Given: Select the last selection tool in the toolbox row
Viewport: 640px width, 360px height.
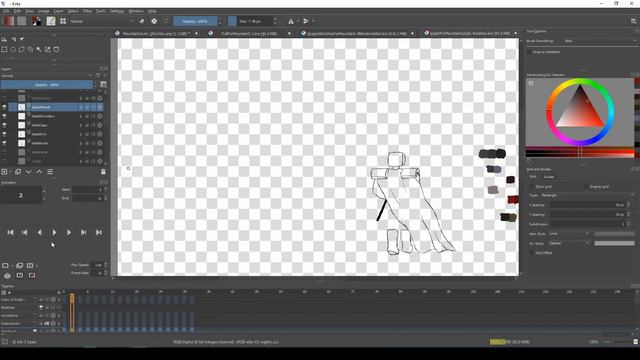Looking at the screenshot, I should (56, 49).
